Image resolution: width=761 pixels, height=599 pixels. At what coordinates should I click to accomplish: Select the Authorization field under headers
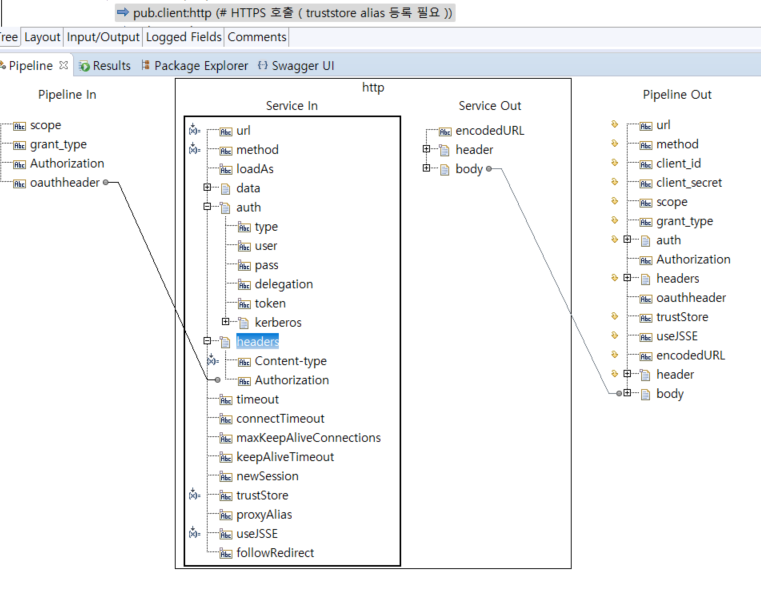pos(291,380)
